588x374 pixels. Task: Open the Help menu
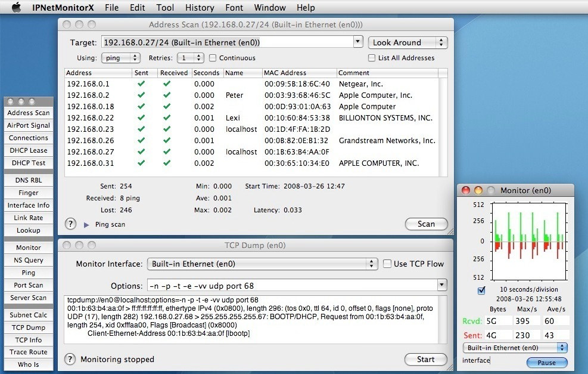coord(306,8)
